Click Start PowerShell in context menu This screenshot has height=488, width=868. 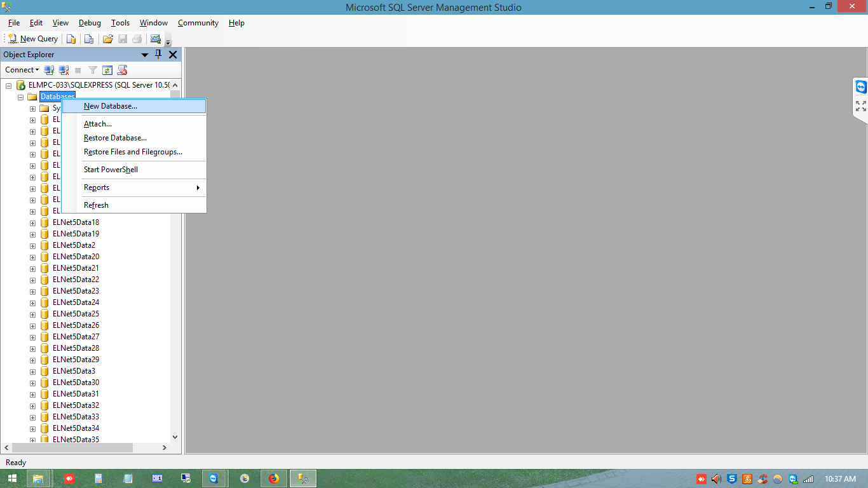134,170
